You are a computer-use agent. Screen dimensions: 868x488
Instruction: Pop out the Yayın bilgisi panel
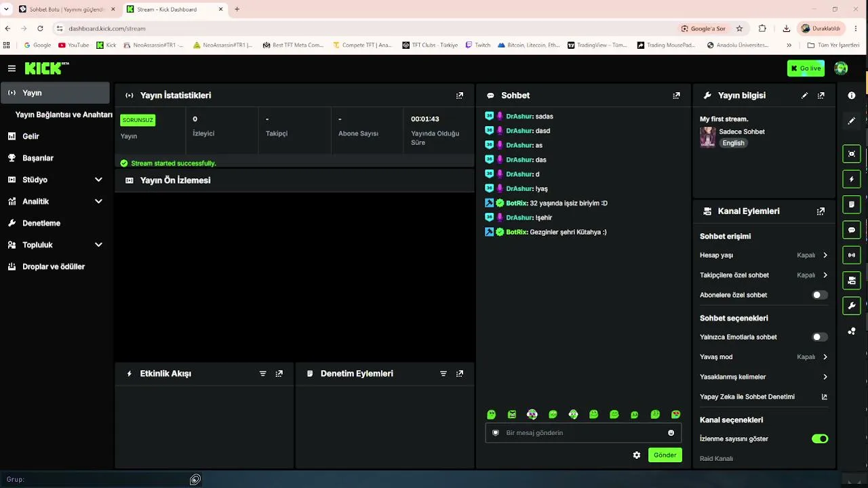(x=821, y=96)
